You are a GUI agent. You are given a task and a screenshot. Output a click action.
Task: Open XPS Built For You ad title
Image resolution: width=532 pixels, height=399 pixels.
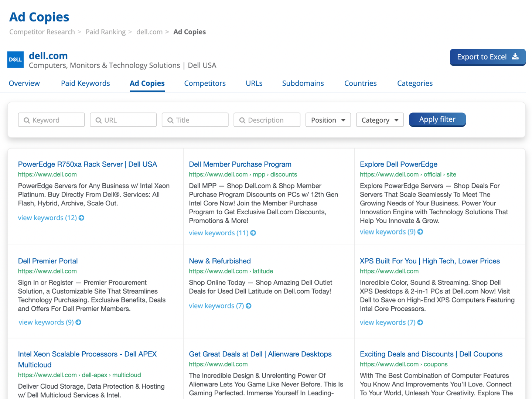point(430,261)
